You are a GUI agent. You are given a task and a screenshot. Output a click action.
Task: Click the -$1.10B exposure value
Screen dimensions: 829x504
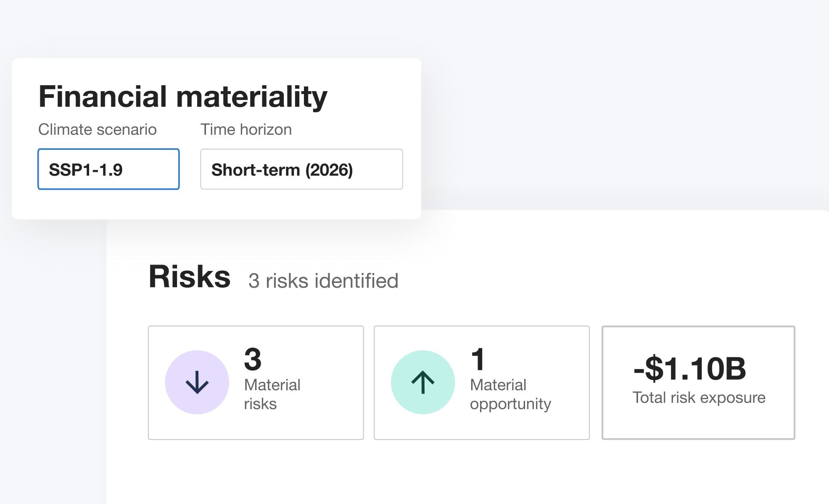coord(689,368)
